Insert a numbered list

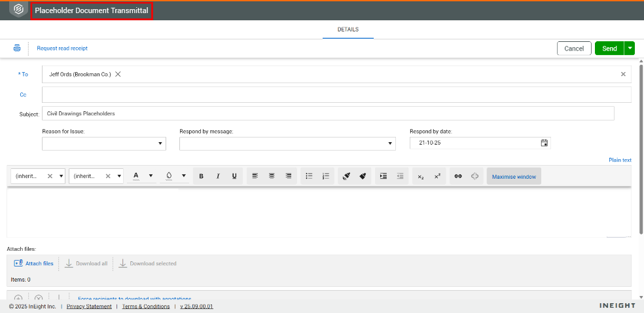(x=326, y=175)
